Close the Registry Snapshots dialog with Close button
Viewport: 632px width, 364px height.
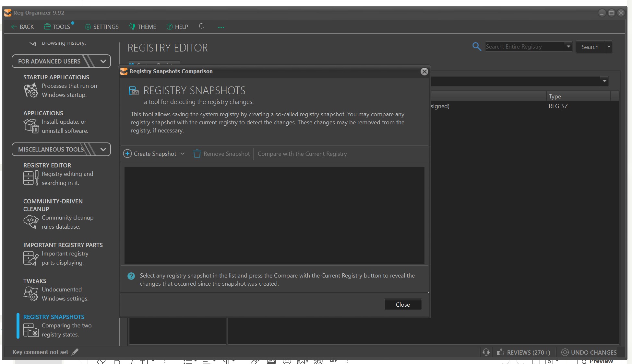403,304
